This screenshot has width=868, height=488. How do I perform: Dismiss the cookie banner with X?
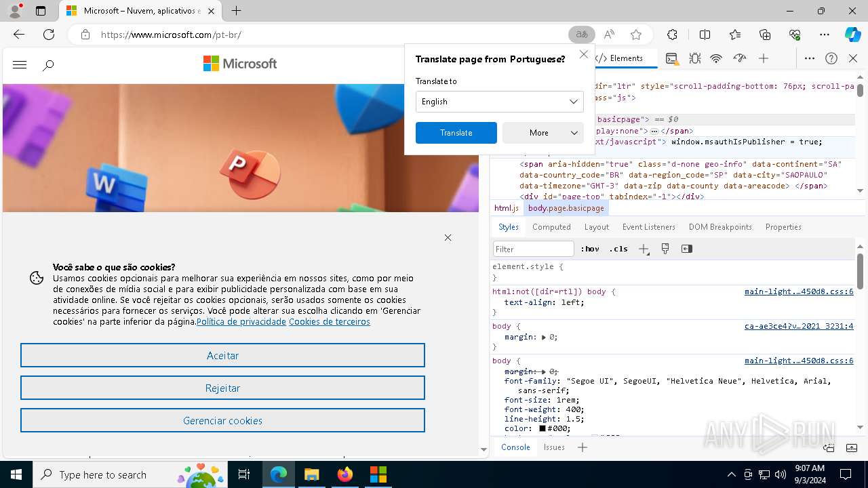tap(448, 237)
